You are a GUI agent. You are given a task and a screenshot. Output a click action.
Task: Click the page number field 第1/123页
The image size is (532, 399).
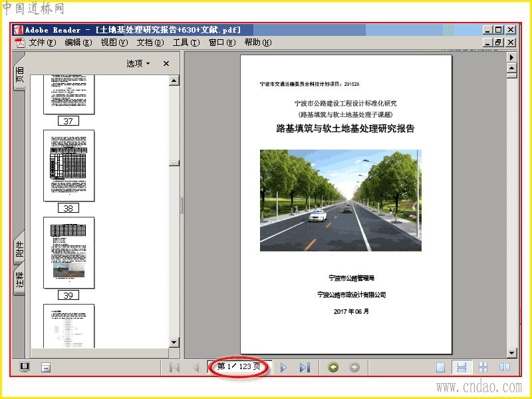[x=239, y=367]
